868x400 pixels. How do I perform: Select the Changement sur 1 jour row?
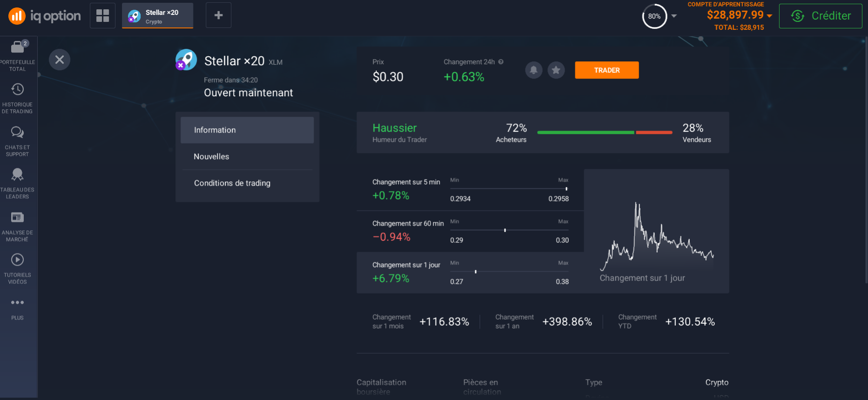470,273
